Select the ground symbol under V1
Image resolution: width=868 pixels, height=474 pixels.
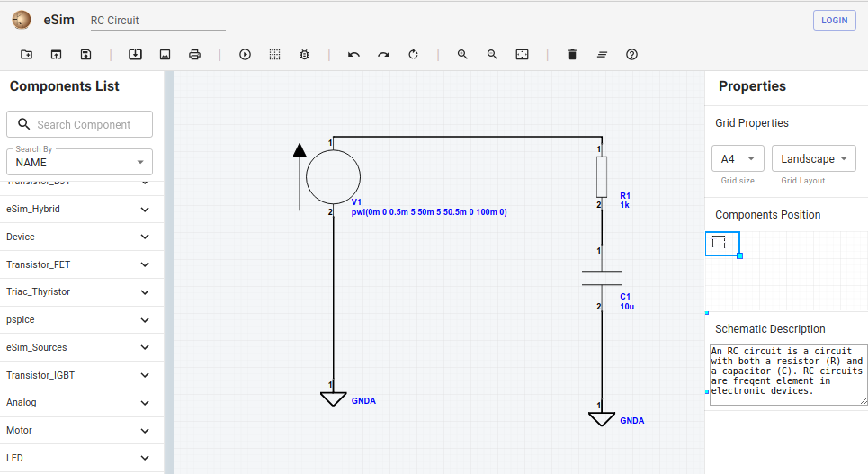tap(333, 398)
